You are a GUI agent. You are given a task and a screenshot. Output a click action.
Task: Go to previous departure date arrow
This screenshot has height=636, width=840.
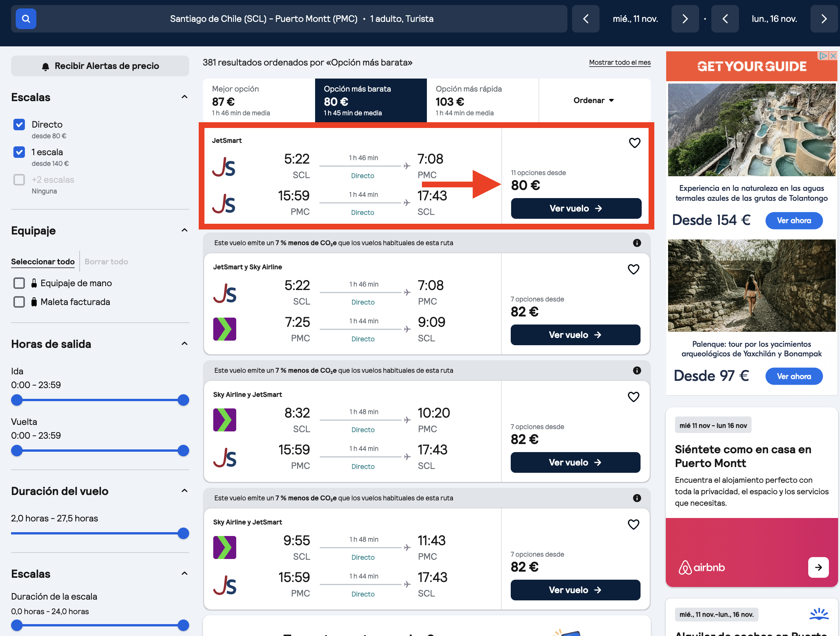[x=586, y=19]
